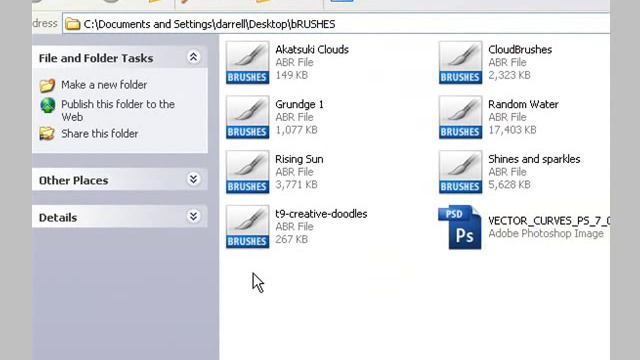
Task: Click the VECTOR_CURVES_PS_7 file name
Action: pyautogui.click(x=549, y=221)
